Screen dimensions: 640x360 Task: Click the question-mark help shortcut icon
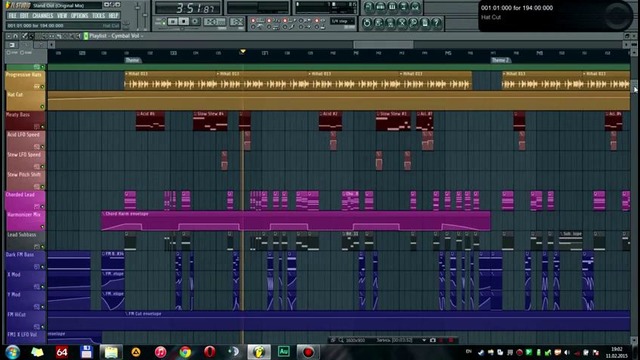click(x=436, y=23)
